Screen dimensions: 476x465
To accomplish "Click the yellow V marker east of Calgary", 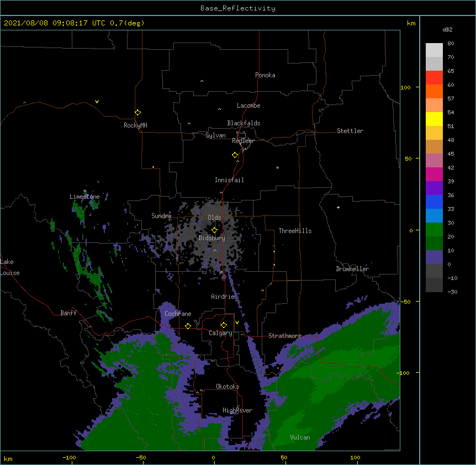I will click(x=237, y=323).
